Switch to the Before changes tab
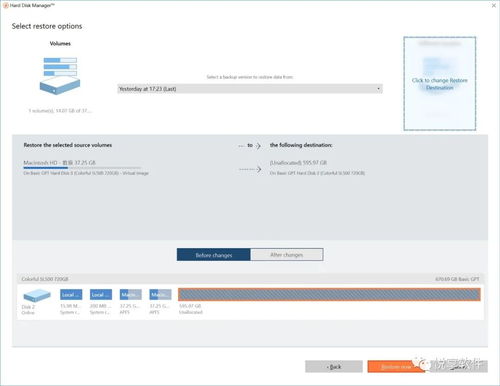Viewport: 500px width, 386px height. pyautogui.click(x=214, y=255)
